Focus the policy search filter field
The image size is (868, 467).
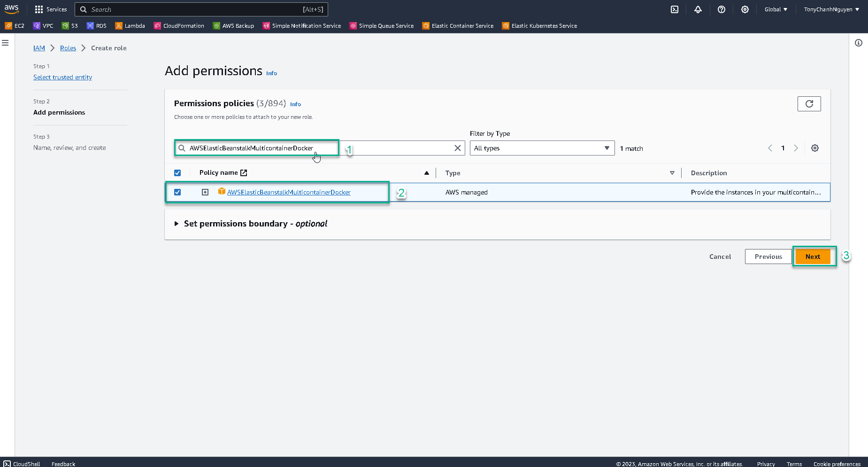point(319,148)
